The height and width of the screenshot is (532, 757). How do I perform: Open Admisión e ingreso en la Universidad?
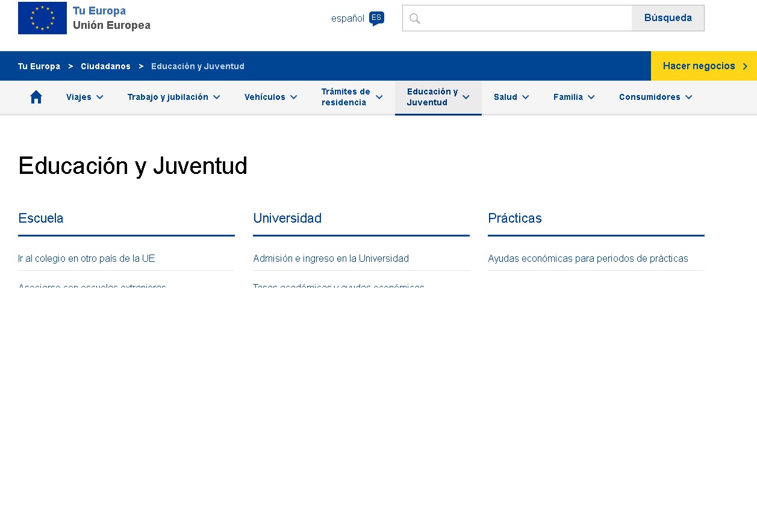pyautogui.click(x=331, y=259)
